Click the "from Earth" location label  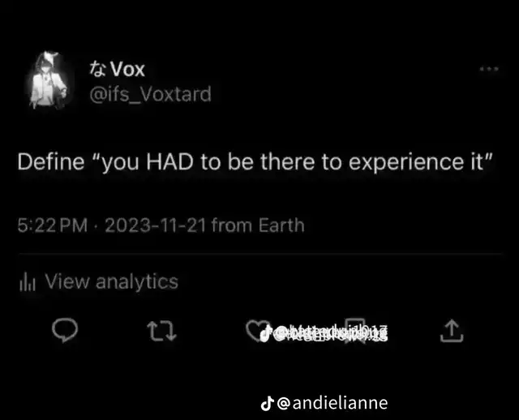(258, 225)
